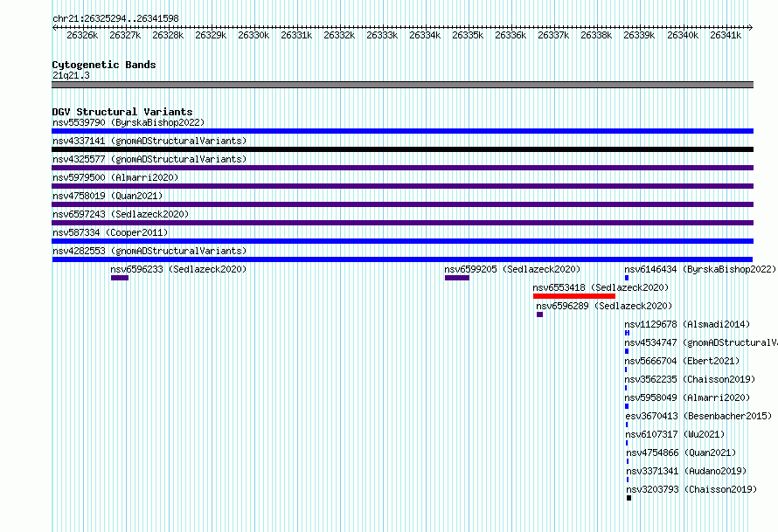Open nsv5958049 (Almarri2020) label
The width and height of the screenshot is (778, 532).
[x=687, y=397]
